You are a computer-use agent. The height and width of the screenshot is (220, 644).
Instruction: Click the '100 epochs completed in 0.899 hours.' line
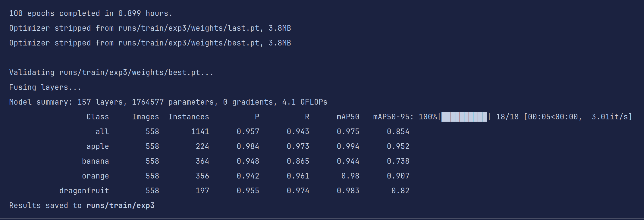pos(91,13)
